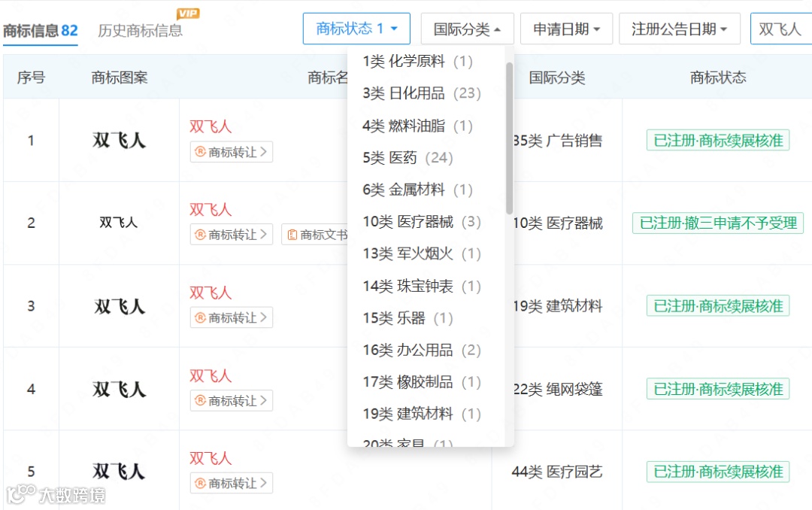
Task: Click 商标转让 button in row 2
Action: (232, 235)
